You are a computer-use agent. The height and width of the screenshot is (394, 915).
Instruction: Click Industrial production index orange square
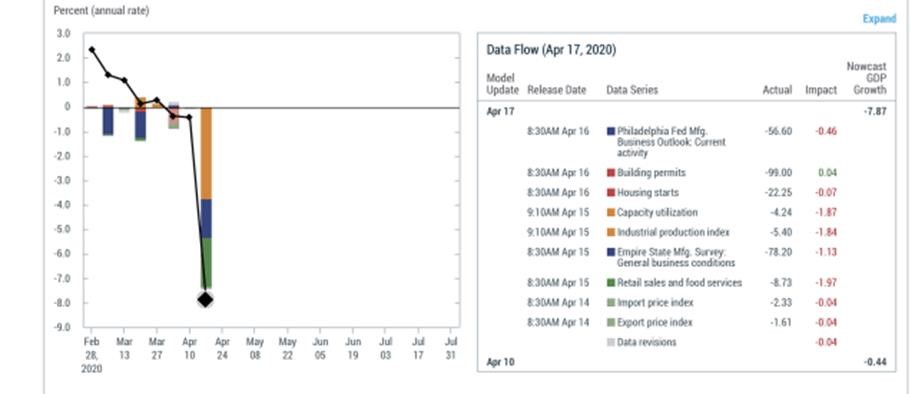(611, 232)
